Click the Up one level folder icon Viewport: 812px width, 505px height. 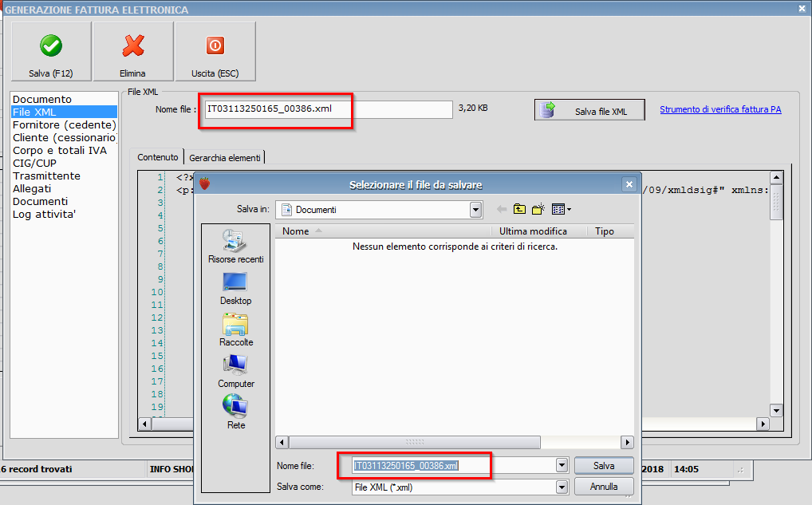pos(519,209)
